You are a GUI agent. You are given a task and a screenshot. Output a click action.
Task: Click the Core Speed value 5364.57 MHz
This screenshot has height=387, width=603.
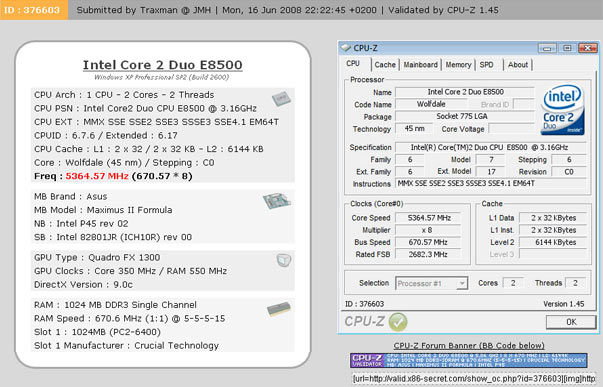point(428,218)
